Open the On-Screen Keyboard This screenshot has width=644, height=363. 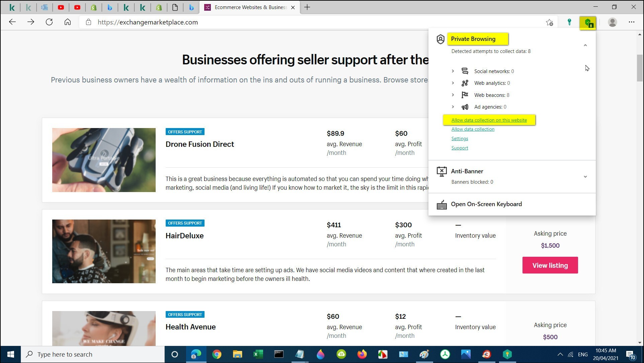(x=486, y=204)
